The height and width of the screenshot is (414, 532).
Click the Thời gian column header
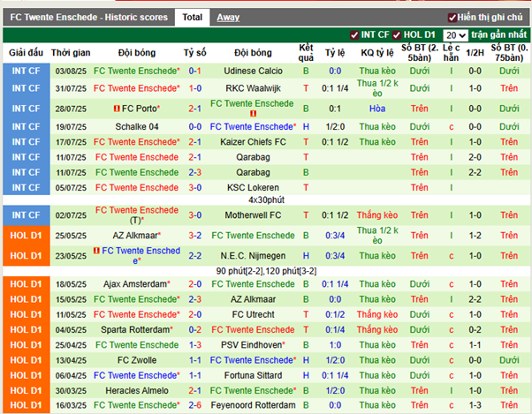71,53
